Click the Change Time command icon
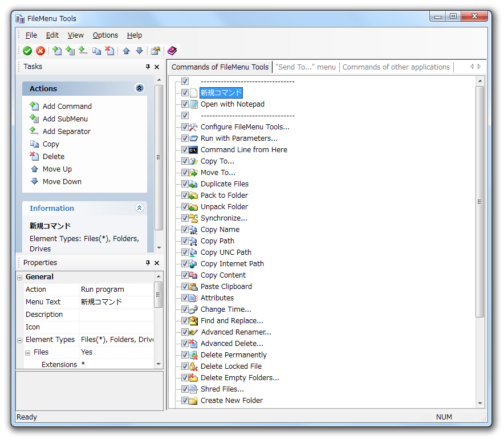This screenshot has height=440, width=504. coord(193,309)
